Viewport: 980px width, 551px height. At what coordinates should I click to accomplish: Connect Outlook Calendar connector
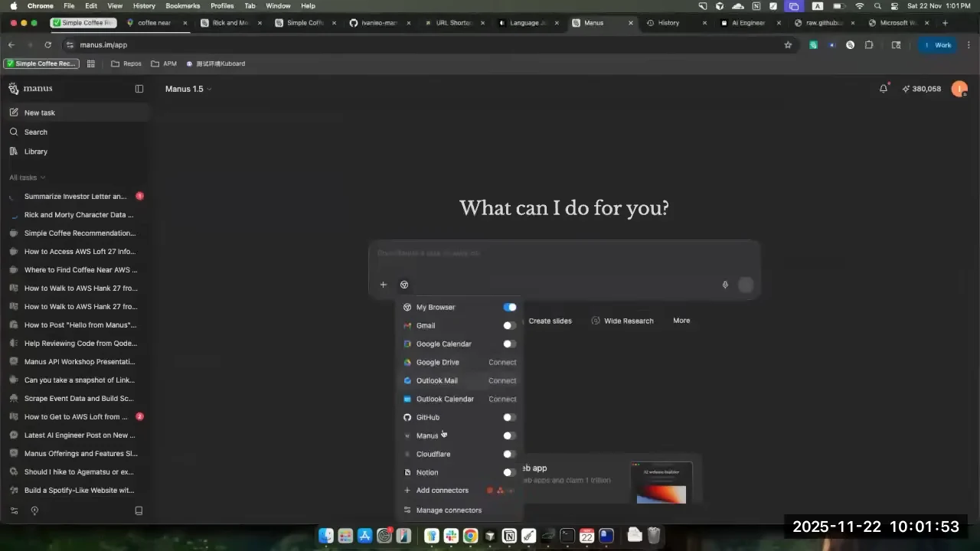pyautogui.click(x=502, y=399)
